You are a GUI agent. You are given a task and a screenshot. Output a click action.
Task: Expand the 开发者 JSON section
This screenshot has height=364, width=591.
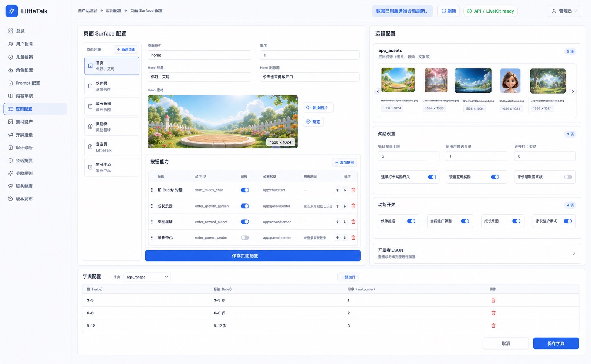(x=477, y=253)
